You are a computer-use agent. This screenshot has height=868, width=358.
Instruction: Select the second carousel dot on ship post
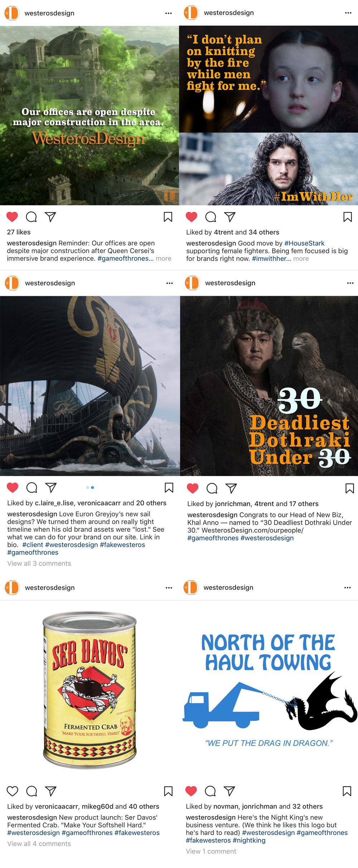(x=92, y=487)
